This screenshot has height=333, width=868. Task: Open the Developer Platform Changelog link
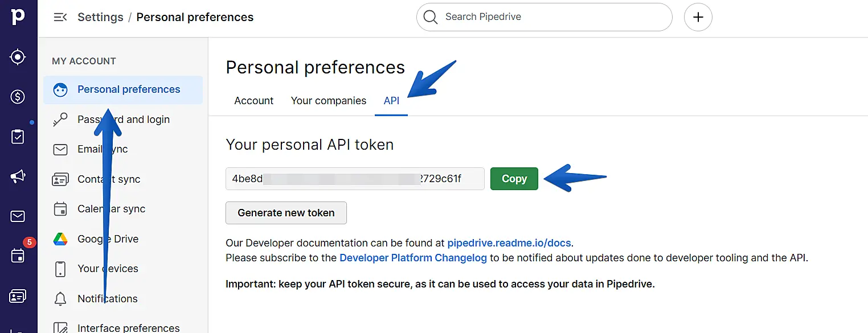coord(413,258)
